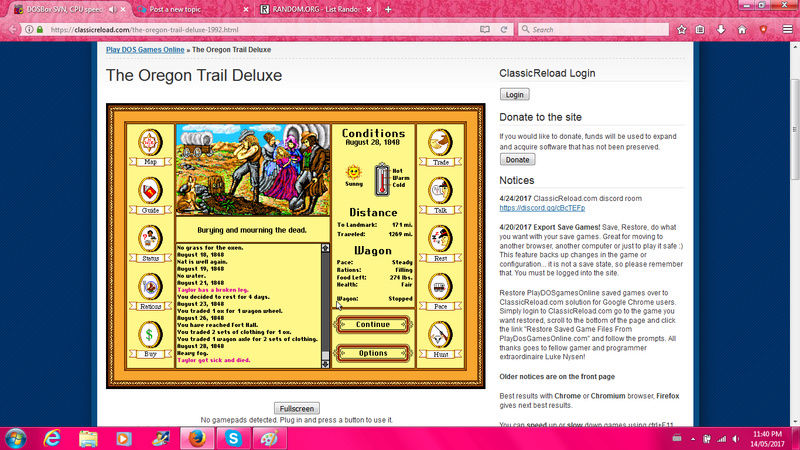Image resolution: width=800 pixels, height=450 pixels.
Task: Open the discord.gg invite link
Action: [x=542, y=208]
